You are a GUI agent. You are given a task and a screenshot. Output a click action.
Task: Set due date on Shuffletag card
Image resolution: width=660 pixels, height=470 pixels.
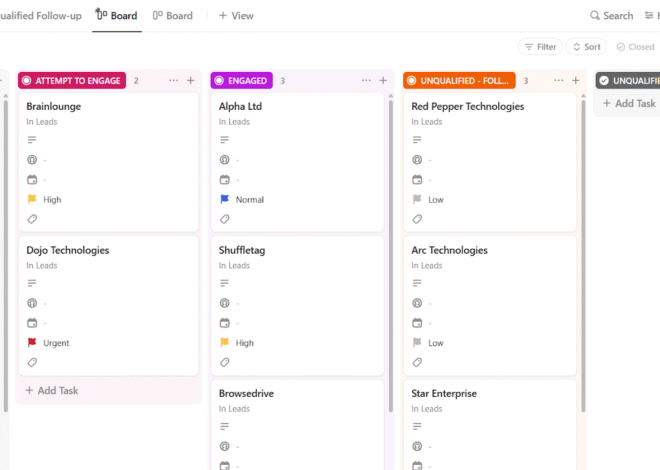point(224,323)
